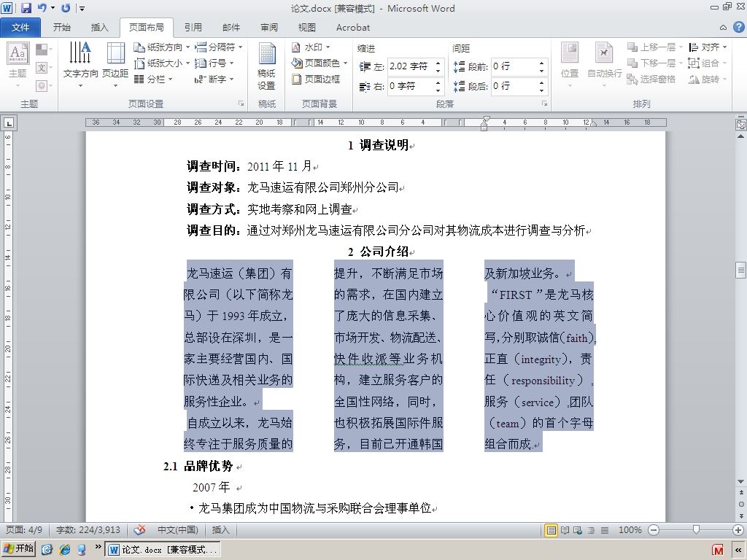Switch to the Mailings (邮件) tab

point(231,28)
